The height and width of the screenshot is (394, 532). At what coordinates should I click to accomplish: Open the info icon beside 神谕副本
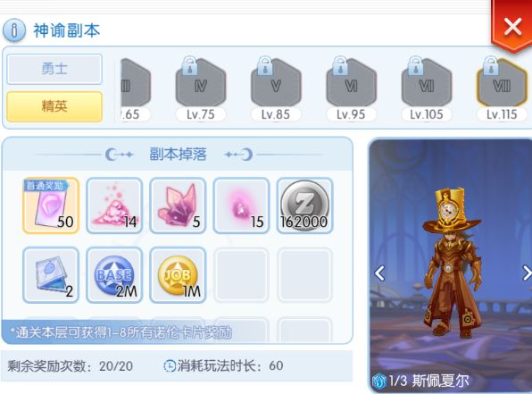point(14,30)
